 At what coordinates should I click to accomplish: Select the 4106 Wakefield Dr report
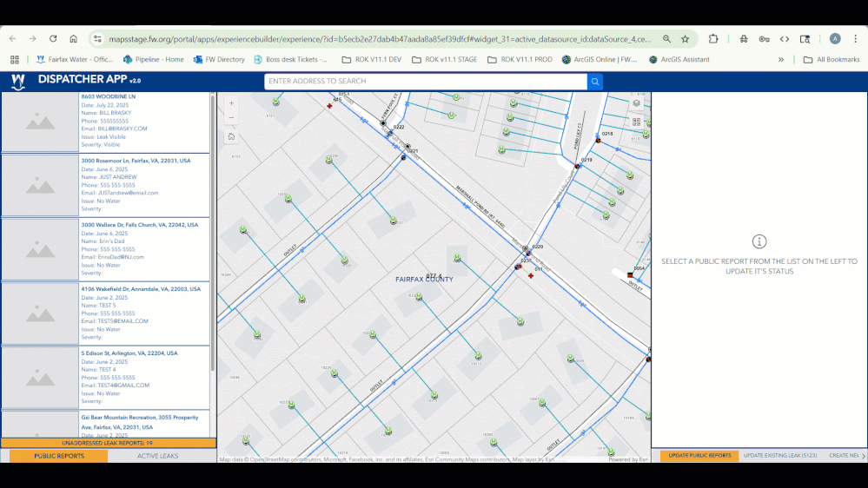point(105,313)
